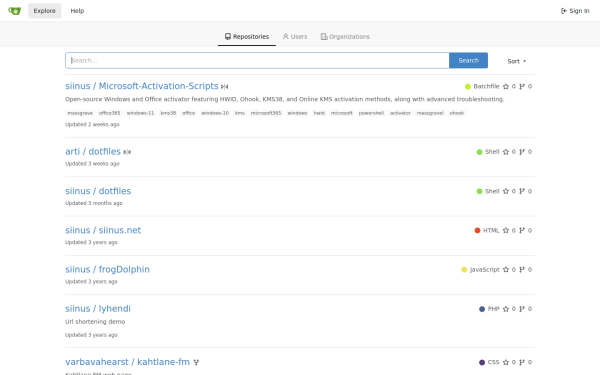Select the massgravel topic tag
The width and height of the screenshot is (600, 375).
430,113
